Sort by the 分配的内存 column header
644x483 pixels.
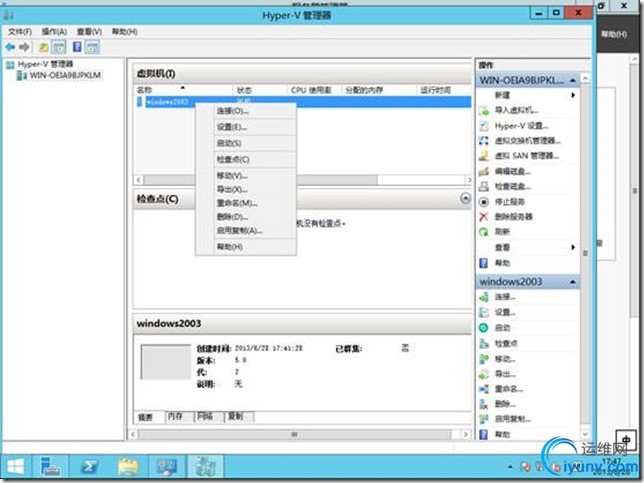pyautogui.click(x=378, y=90)
